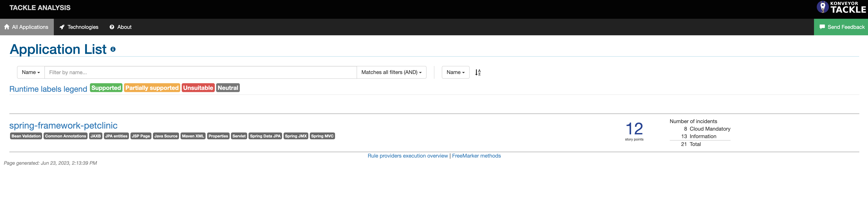This screenshot has width=868, height=207.
Task: Click the question mark icon by About
Action: tap(112, 27)
